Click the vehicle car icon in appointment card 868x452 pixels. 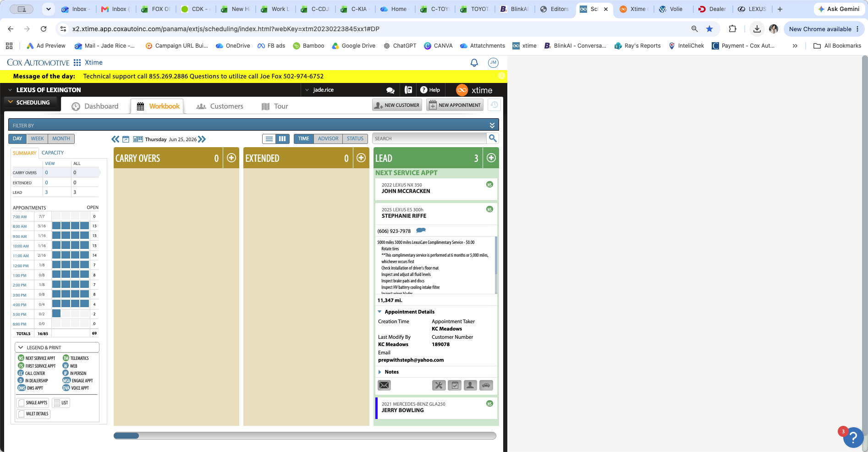[486, 385]
